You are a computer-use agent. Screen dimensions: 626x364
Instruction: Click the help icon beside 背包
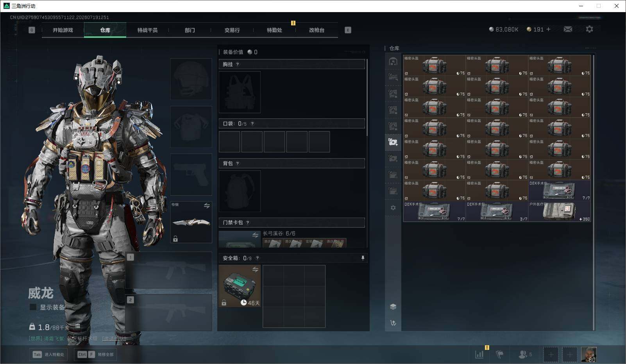238,164
